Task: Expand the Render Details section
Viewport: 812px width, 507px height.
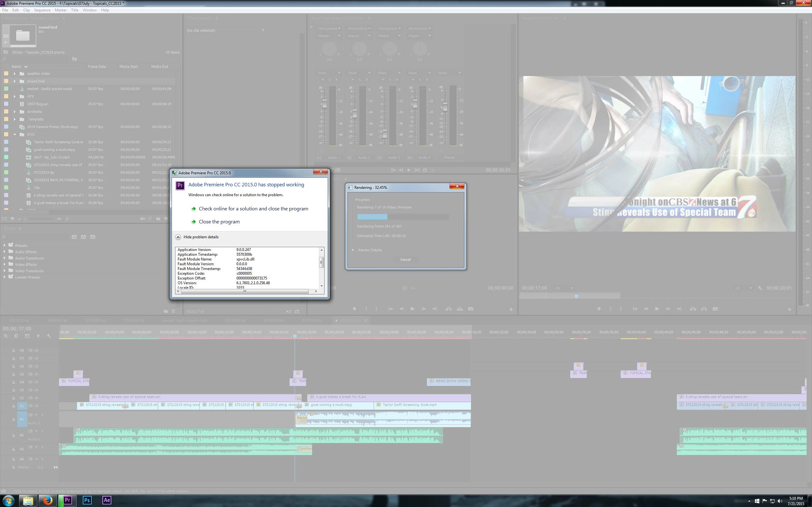Action: [353, 250]
